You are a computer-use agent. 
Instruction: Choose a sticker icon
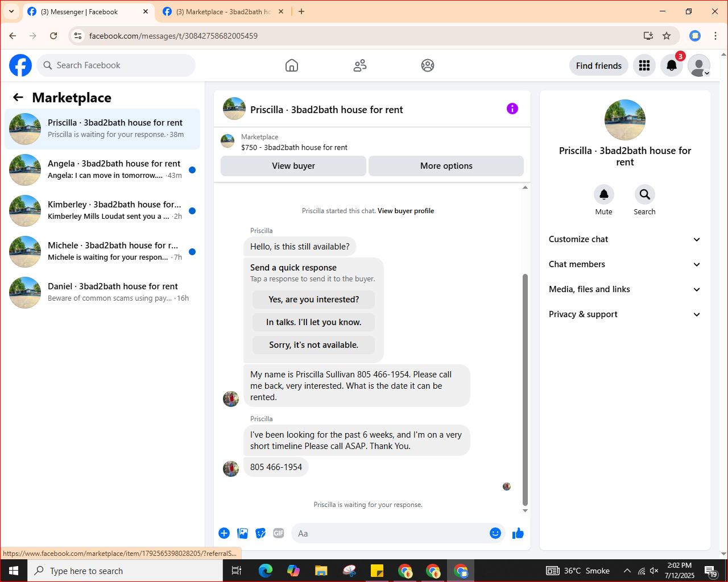(x=260, y=533)
